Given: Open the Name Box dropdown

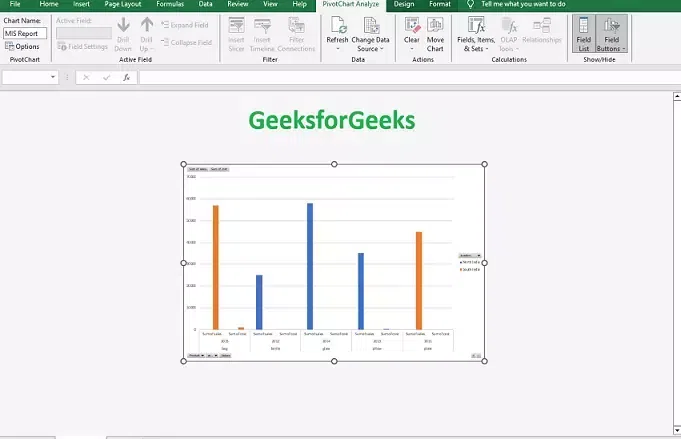Looking at the screenshot, I should (53, 77).
